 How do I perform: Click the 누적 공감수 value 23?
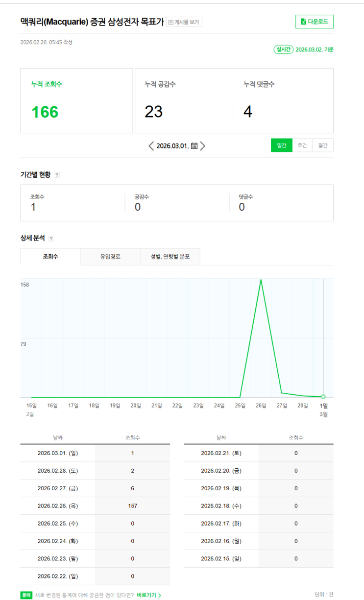coord(153,112)
